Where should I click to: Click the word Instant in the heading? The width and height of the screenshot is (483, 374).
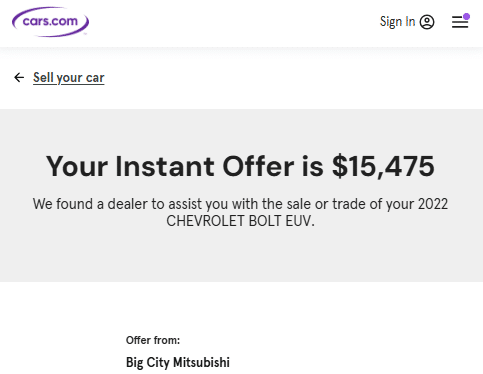[165, 166]
